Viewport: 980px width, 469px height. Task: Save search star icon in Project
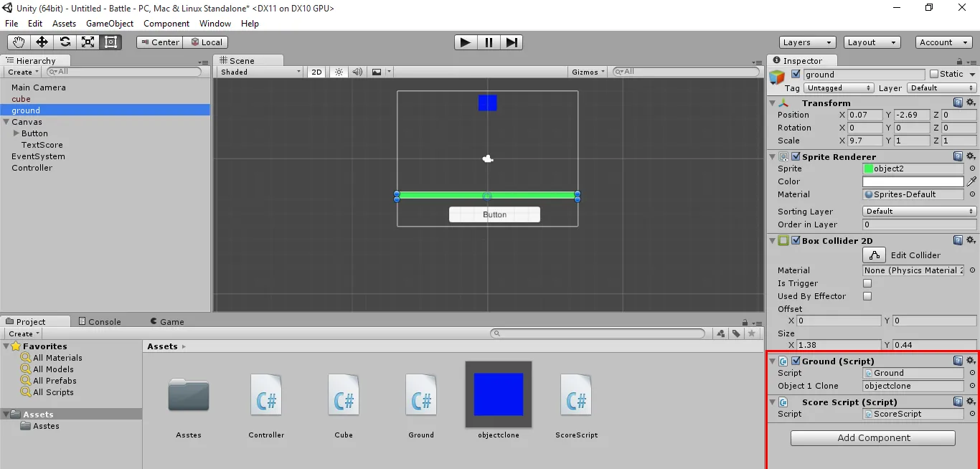click(751, 333)
